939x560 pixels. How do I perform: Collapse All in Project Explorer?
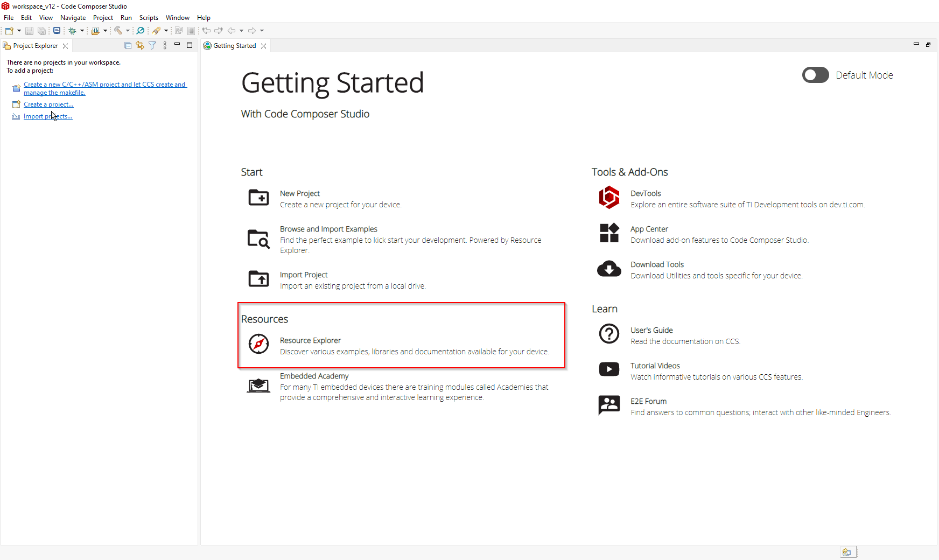click(128, 46)
